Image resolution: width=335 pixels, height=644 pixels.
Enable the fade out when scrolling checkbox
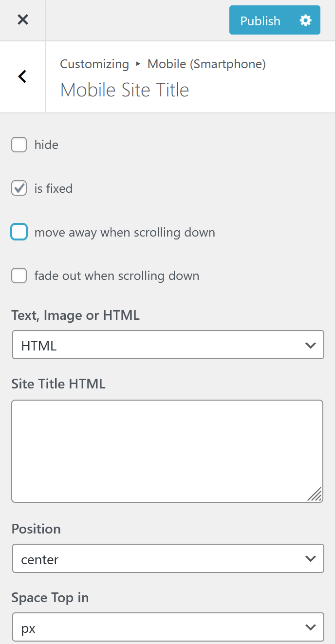(19, 276)
